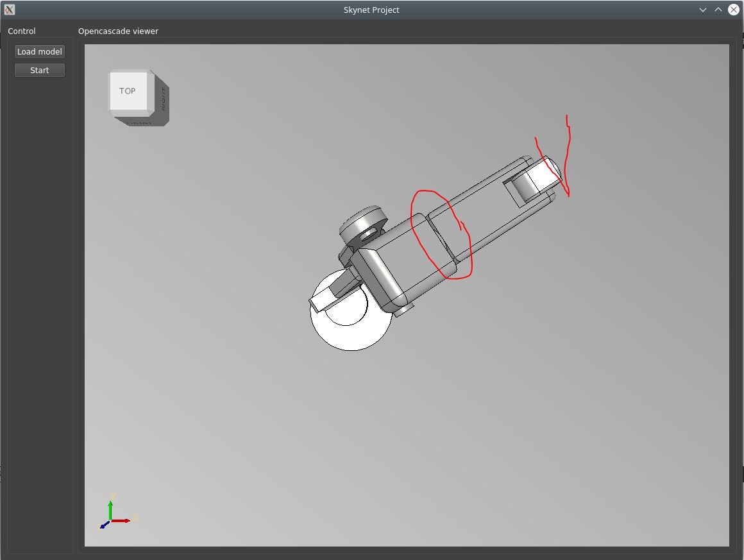Click the Opencascade viewer label
This screenshot has width=744, height=560.
[118, 31]
